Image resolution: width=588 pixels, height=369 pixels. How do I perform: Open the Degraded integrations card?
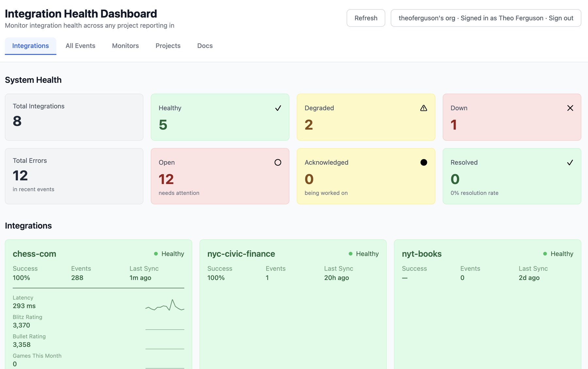click(x=366, y=117)
